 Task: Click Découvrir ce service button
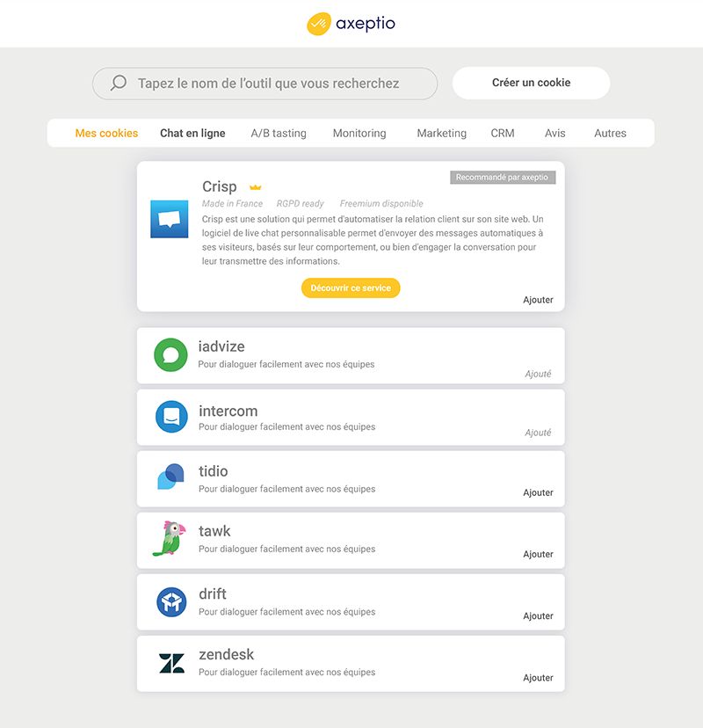(x=351, y=288)
